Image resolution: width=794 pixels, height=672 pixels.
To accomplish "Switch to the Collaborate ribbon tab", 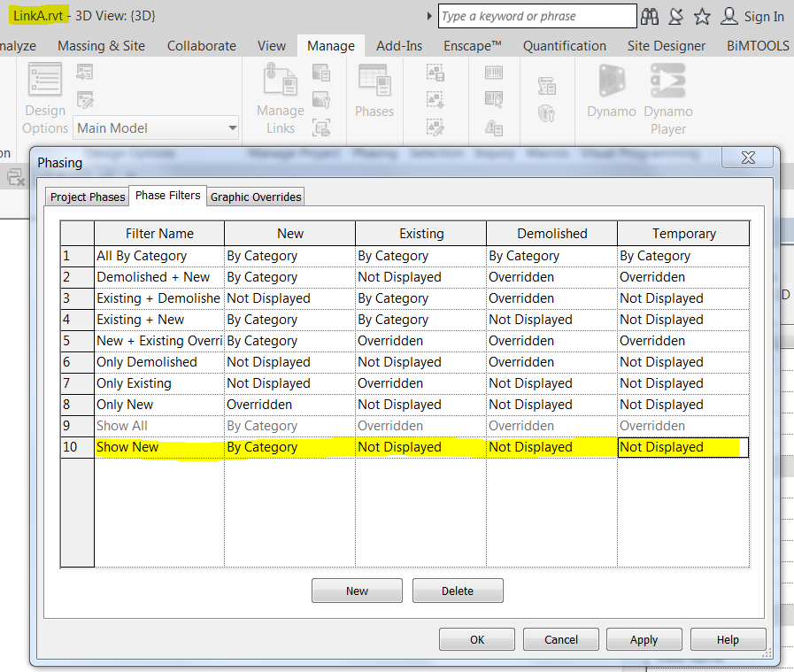I will click(x=202, y=46).
